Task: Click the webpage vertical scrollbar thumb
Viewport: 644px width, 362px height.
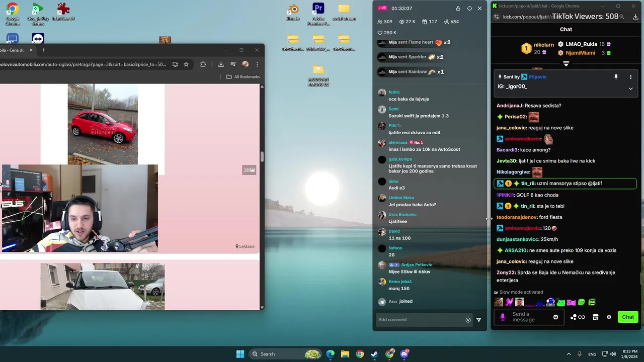Action: pos(262,157)
